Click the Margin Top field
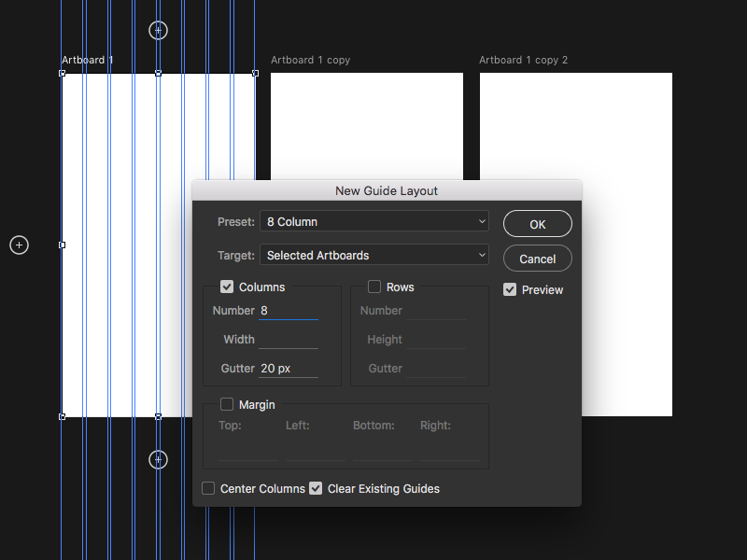 tap(248, 451)
